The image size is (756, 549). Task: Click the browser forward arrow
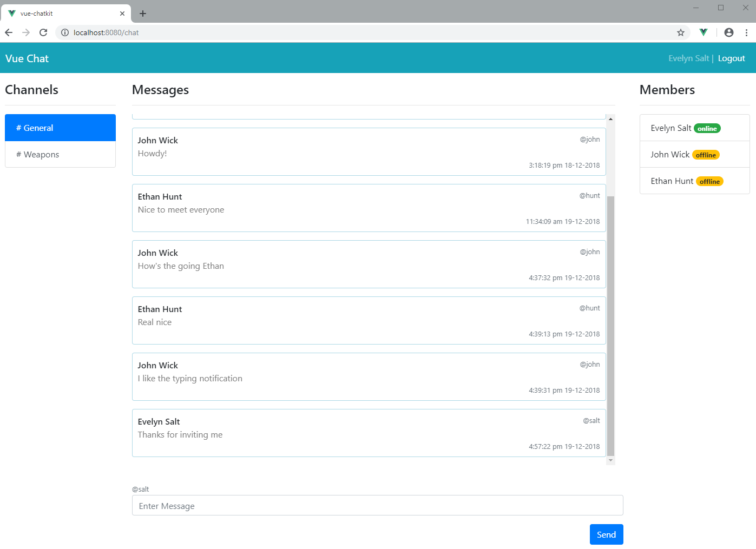pos(26,32)
